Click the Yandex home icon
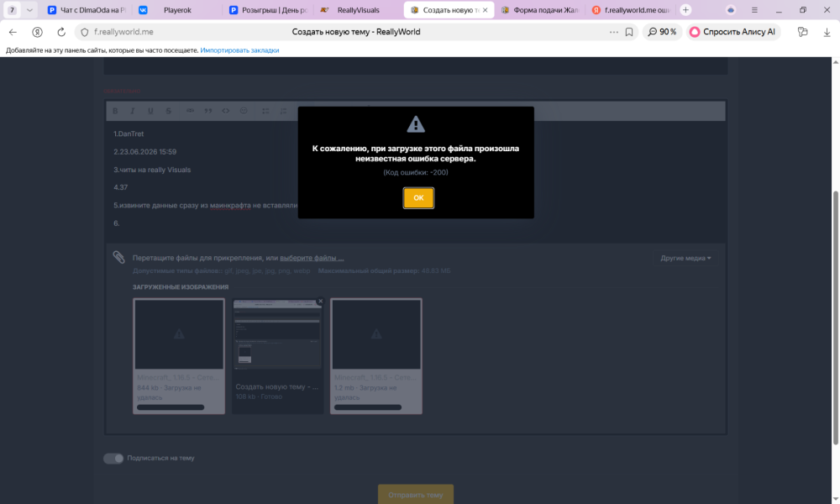Image resolution: width=840 pixels, height=504 pixels. pyautogui.click(x=37, y=32)
